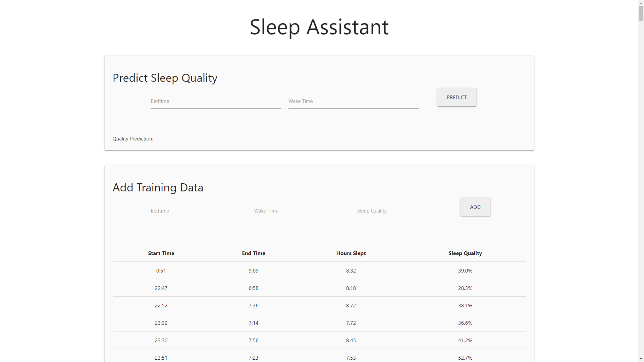Select the row with 22:47 start time
This screenshot has height=362, width=644.
point(161,288)
